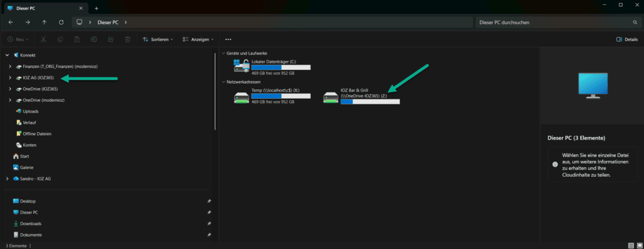This screenshot has height=249, width=644.
Task: Click the Rename icon in toolbar
Action: coord(94,40)
